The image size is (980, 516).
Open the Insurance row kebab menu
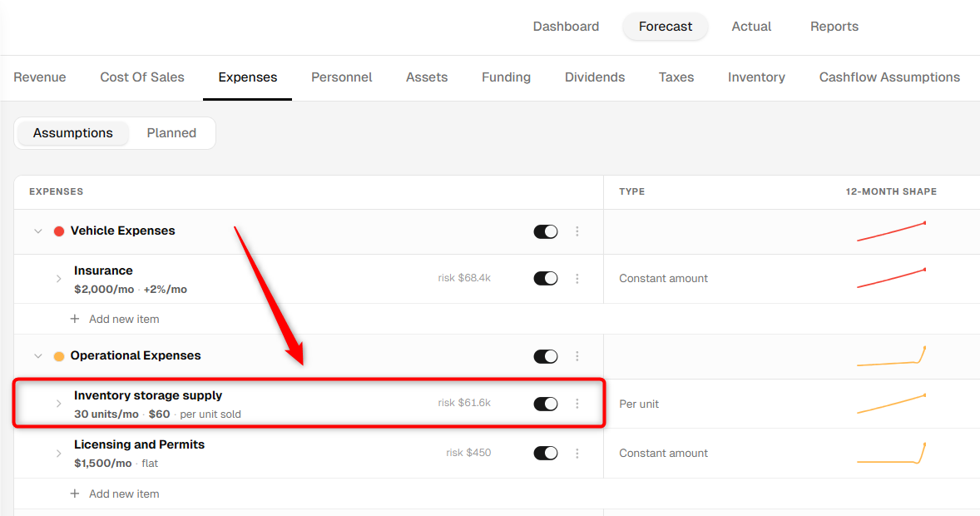tap(577, 278)
